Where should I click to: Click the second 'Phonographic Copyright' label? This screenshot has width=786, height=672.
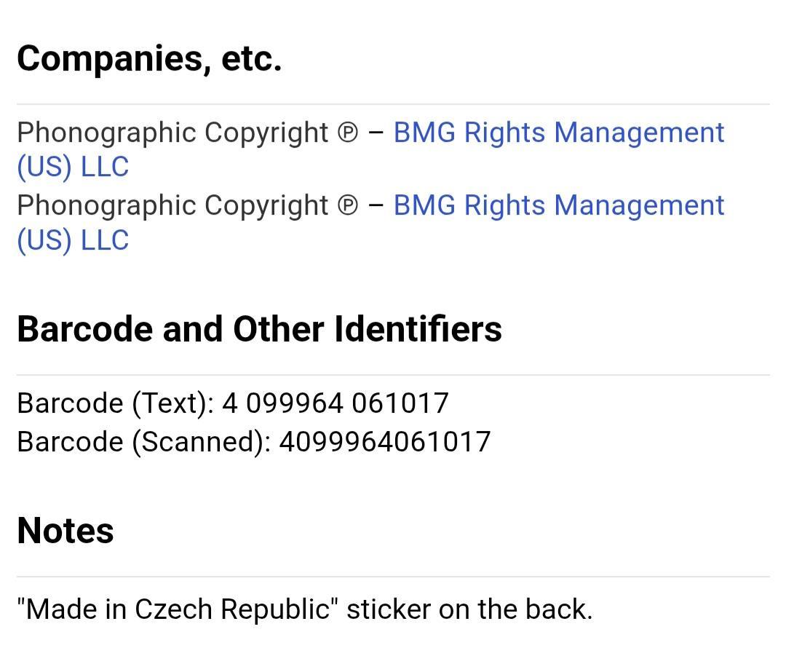click(x=172, y=205)
